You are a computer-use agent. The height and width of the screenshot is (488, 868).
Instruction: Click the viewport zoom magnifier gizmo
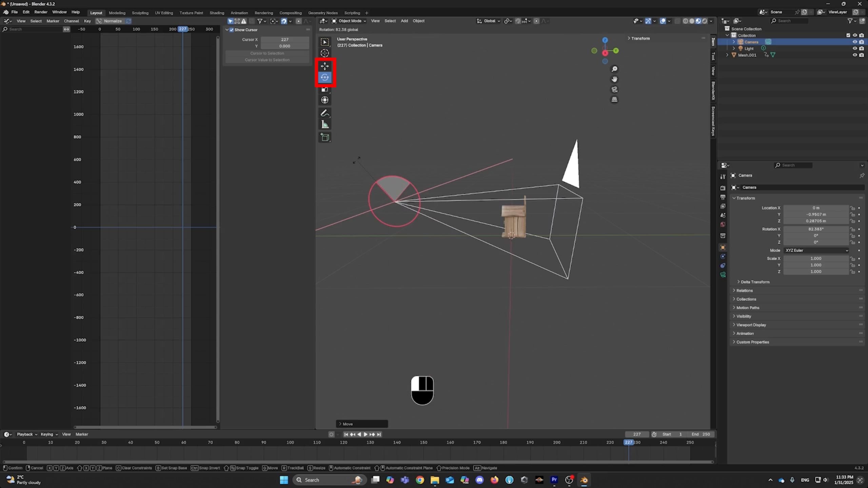[614, 69]
